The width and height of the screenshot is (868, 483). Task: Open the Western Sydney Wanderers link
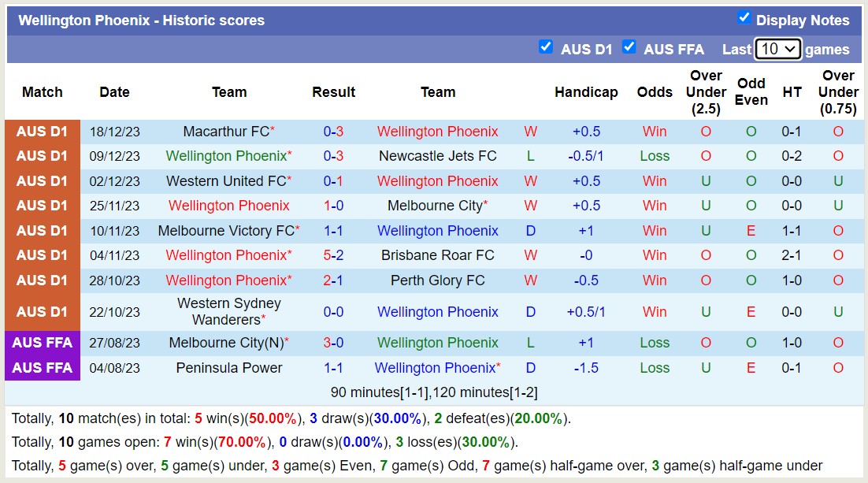[227, 311]
